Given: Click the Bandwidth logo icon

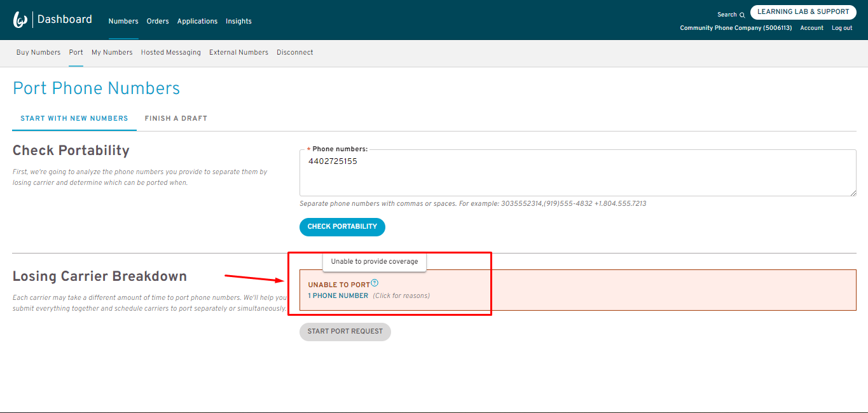Looking at the screenshot, I should (20, 20).
